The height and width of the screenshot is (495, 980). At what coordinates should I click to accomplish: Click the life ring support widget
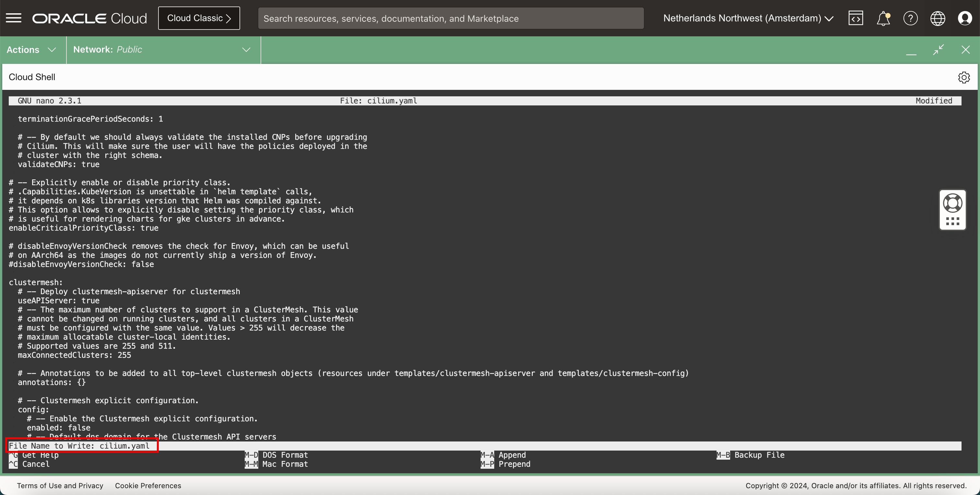click(952, 203)
